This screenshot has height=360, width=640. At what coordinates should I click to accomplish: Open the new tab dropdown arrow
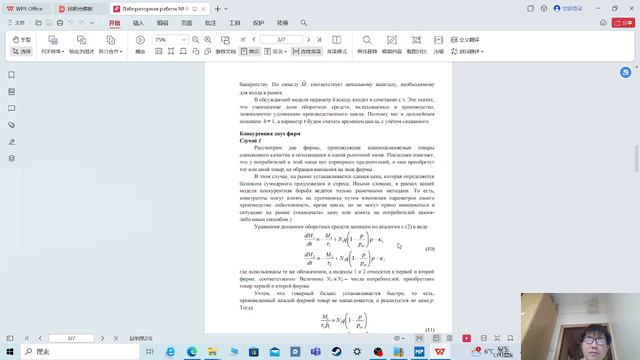[226, 9]
